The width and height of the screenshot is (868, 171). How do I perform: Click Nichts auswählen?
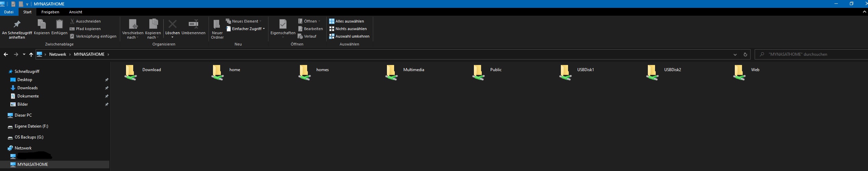(x=348, y=29)
